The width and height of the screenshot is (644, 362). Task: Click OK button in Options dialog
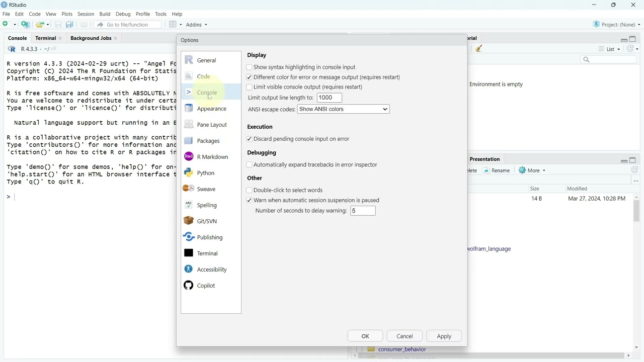[365, 336]
